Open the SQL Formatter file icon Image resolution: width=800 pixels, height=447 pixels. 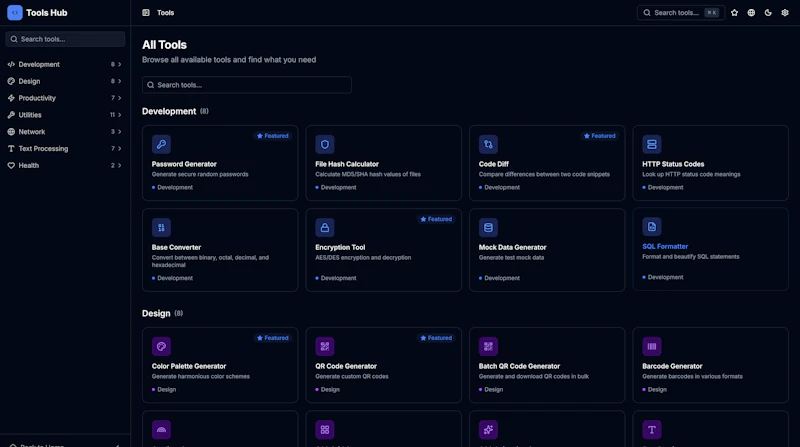[652, 227]
